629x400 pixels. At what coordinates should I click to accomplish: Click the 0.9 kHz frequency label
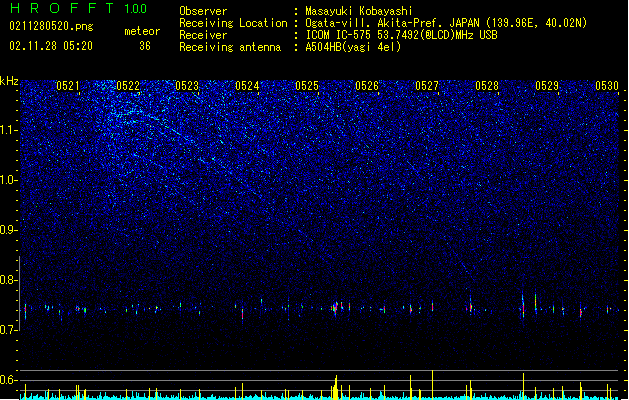click(x=8, y=230)
